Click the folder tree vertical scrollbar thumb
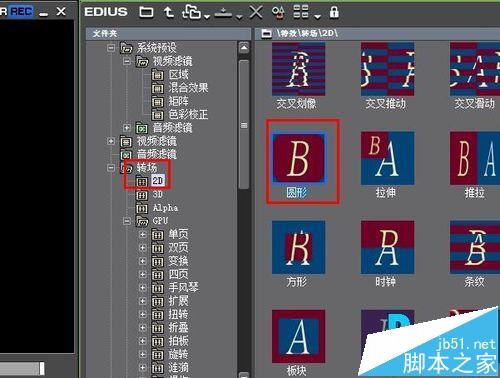Image resolution: width=500 pixels, height=378 pixels. [x=244, y=125]
